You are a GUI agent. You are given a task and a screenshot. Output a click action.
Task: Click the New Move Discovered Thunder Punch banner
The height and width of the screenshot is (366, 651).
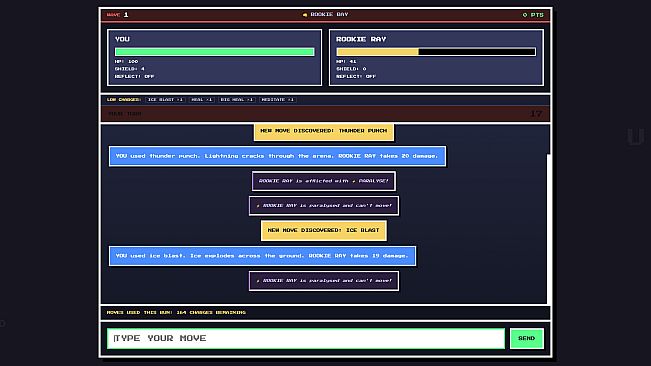tap(324, 131)
